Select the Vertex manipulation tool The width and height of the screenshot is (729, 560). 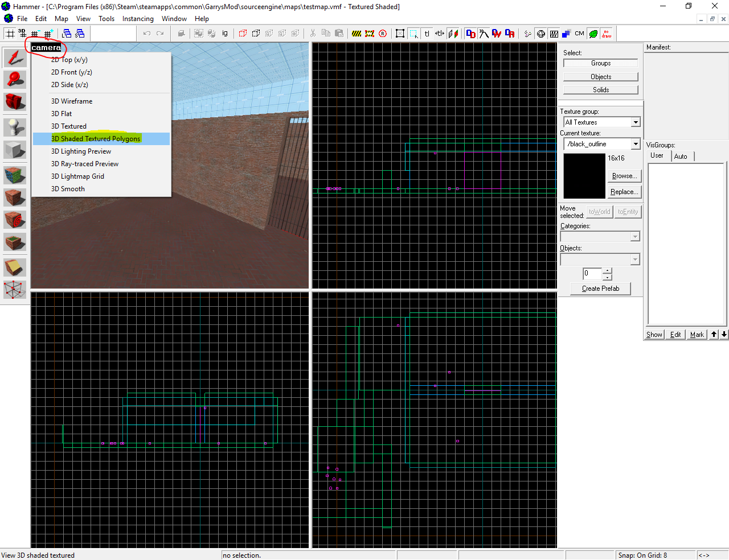[15, 290]
